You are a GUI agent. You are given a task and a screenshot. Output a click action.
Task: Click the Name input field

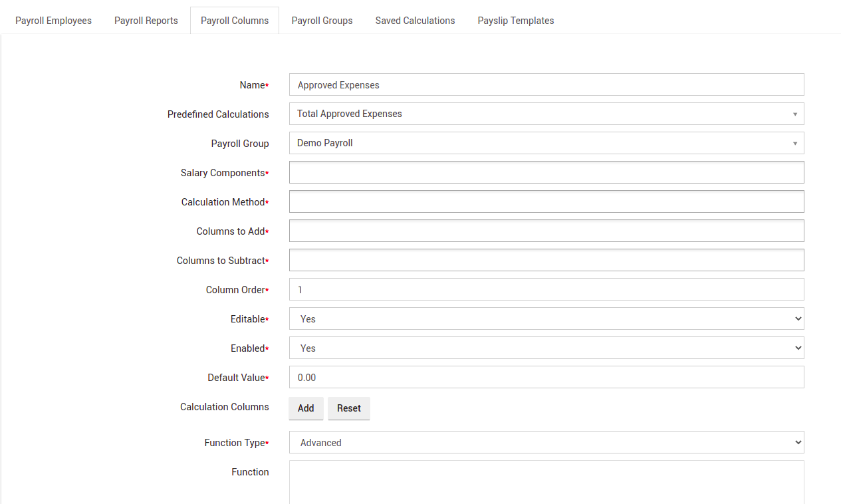546,84
